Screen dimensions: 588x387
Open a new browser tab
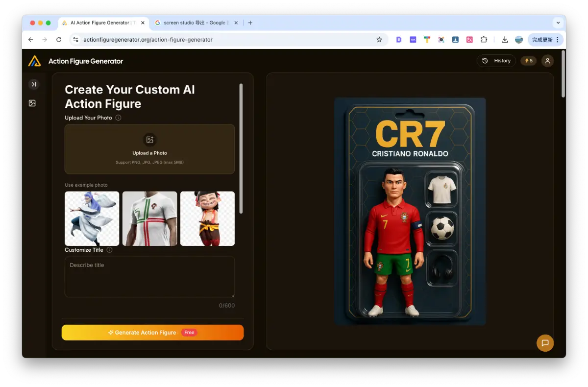[x=250, y=23]
